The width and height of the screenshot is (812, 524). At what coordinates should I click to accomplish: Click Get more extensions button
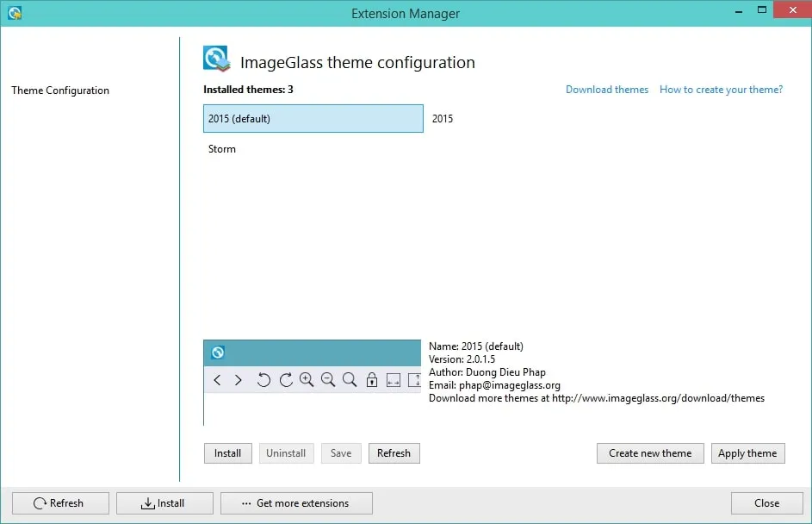click(296, 503)
